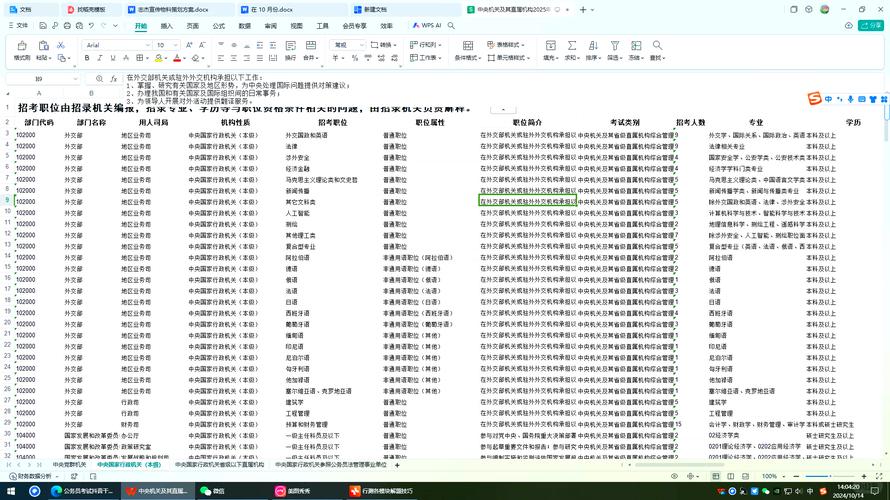This screenshot has width=890, height=500.
Task: Click the Find magnifier icon in ribbon
Action: (657, 45)
